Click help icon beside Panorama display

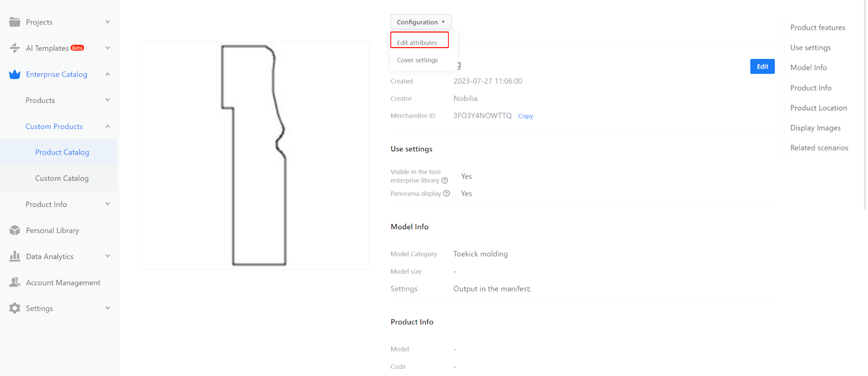pyautogui.click(x=446, y=193)
